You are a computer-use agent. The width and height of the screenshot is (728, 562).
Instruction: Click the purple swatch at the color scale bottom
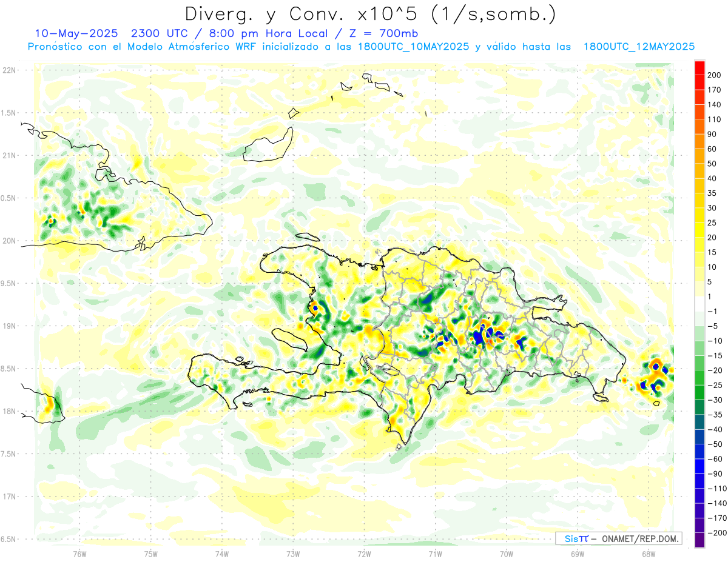[x=699, y=540]
